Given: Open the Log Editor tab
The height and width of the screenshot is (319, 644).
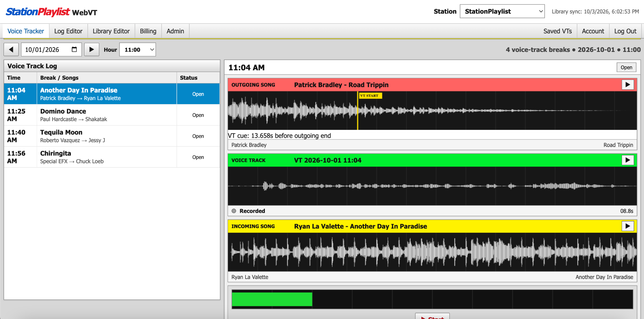Looking at the screenshot, I should pyautogui.click(x=68, y=31).
